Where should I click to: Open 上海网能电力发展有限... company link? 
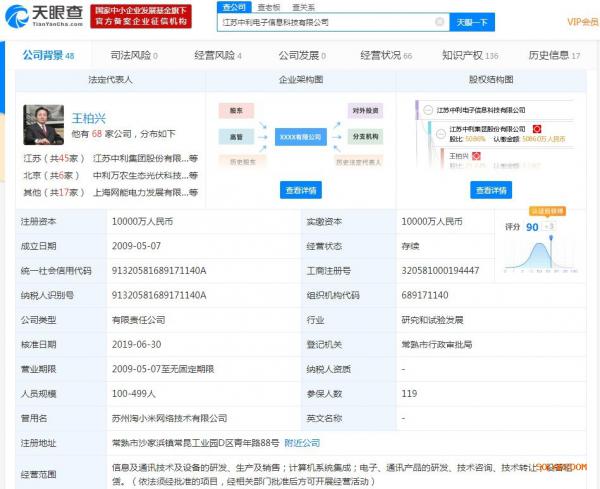click(x=145, y=192)
